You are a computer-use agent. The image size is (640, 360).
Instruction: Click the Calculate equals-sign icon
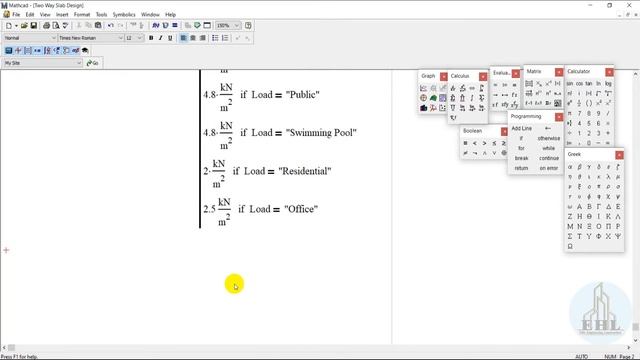(x=175, y=25)
